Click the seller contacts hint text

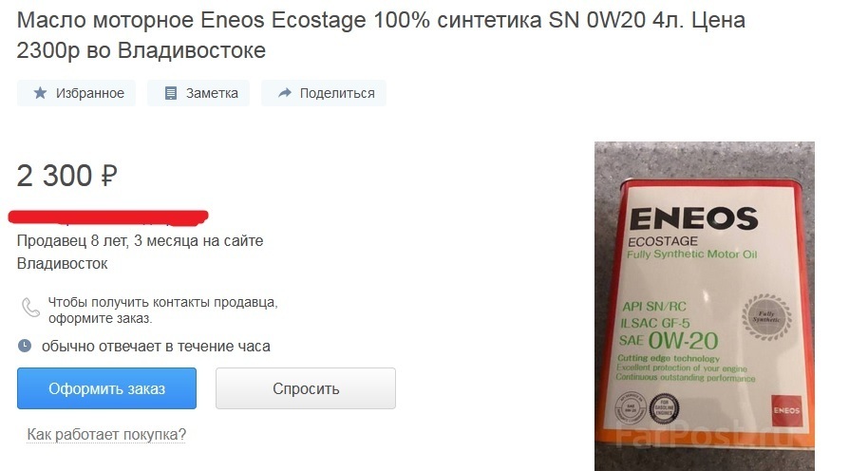[x=162, y=310]
